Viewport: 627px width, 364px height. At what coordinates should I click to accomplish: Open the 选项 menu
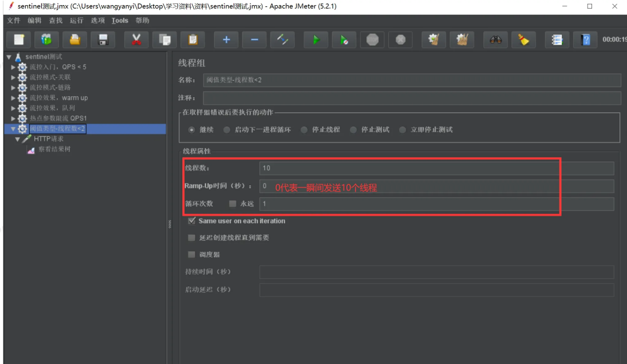pyautogui.click(x=97, y=21)
